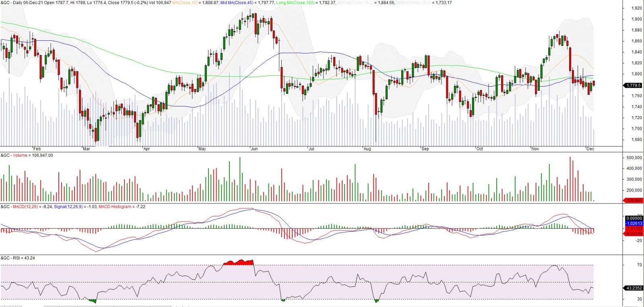Click the 1,880 price axis label
Viewport: 644px width, 307px height.
636,30
